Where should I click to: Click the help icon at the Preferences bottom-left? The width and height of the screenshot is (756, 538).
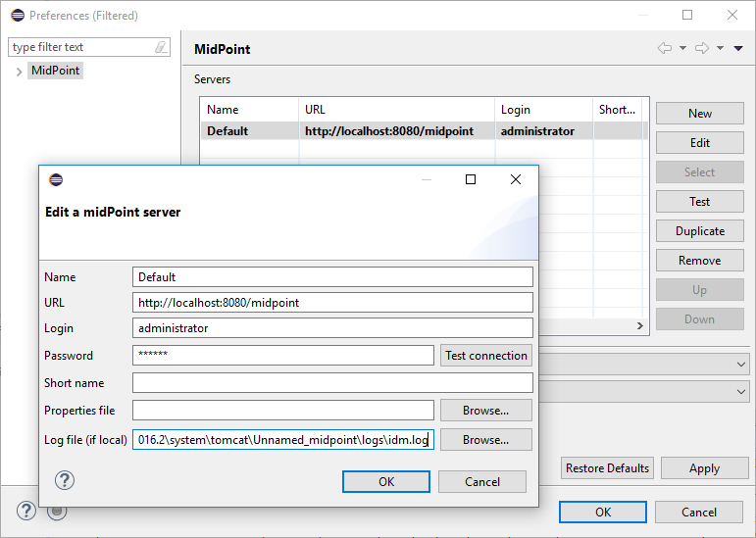click(x=26, y=511)
